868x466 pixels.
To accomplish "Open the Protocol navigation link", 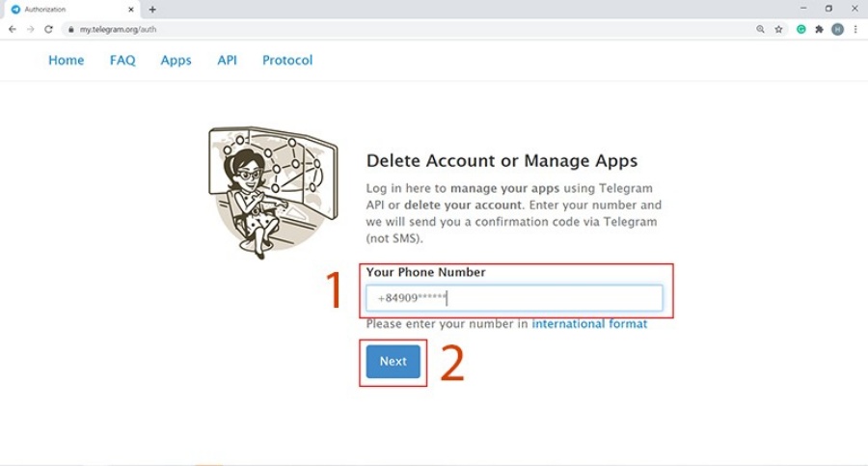I will (x=287, y=60).
